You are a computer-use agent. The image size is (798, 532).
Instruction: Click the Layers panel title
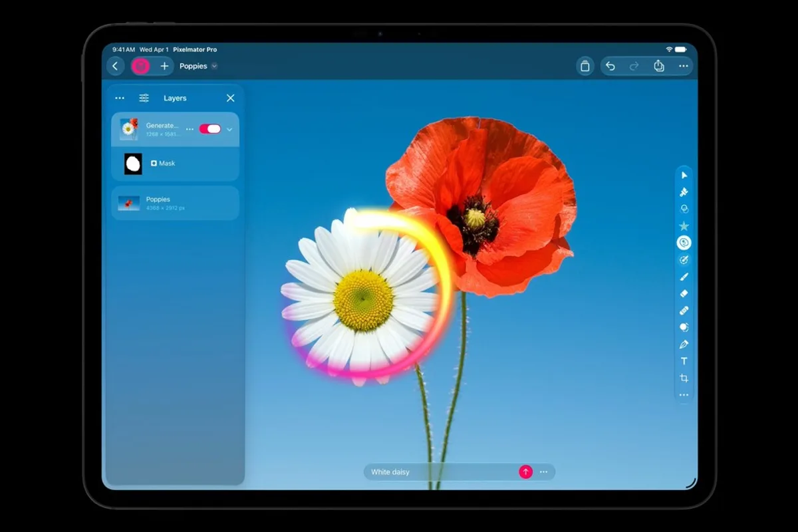pos(175,98)
